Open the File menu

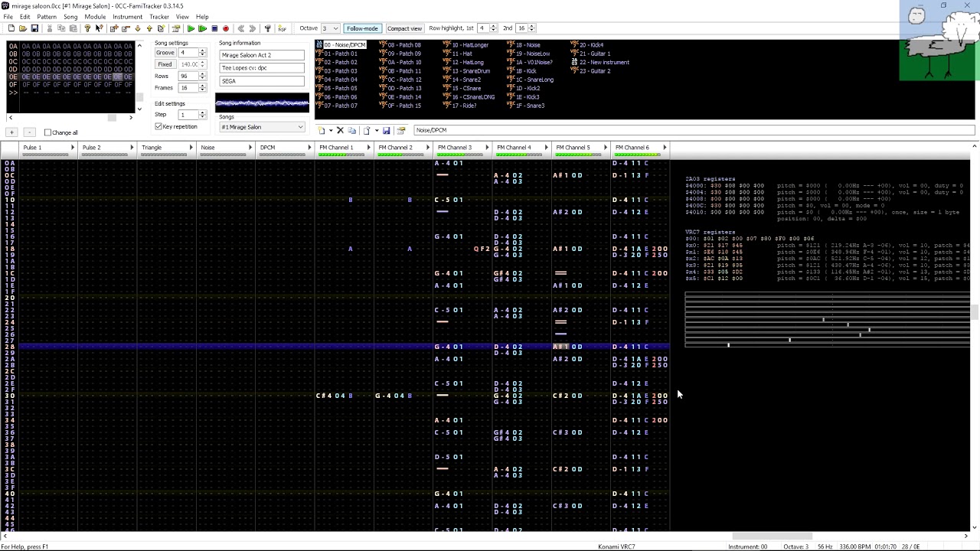click(x=8, y=17)
